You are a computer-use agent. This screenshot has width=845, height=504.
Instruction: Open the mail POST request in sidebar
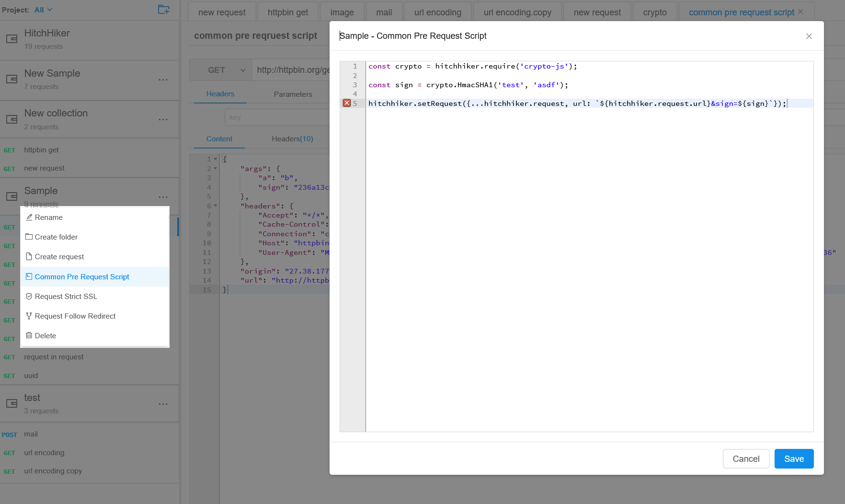pos(90,434)
